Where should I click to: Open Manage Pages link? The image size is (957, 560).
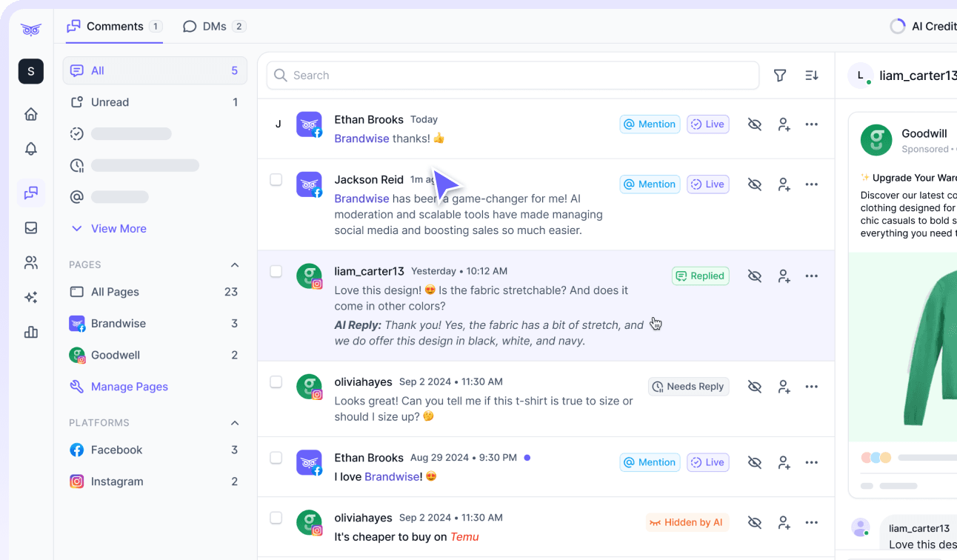[129, 387]
